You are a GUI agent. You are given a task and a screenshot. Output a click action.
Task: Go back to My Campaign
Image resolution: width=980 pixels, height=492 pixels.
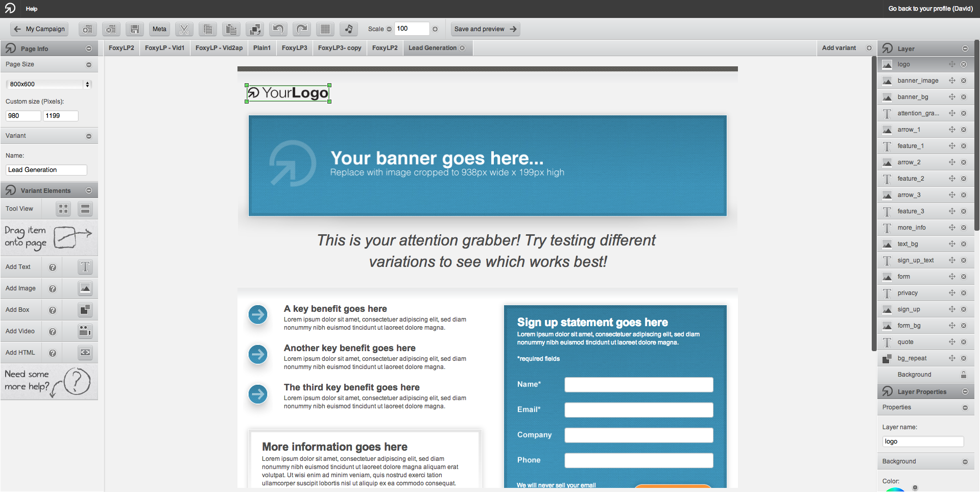pos(40,29)
